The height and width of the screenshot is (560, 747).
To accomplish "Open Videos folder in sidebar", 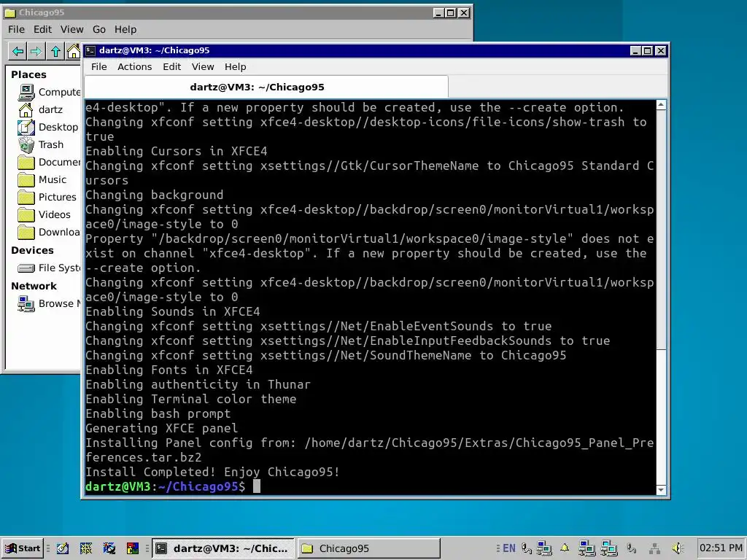I will (44, 215).
